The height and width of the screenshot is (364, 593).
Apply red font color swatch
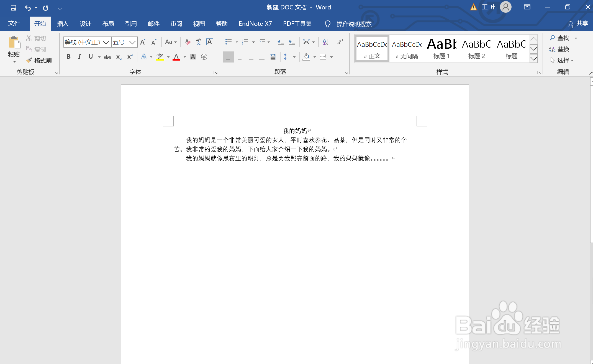coord(176,57)
